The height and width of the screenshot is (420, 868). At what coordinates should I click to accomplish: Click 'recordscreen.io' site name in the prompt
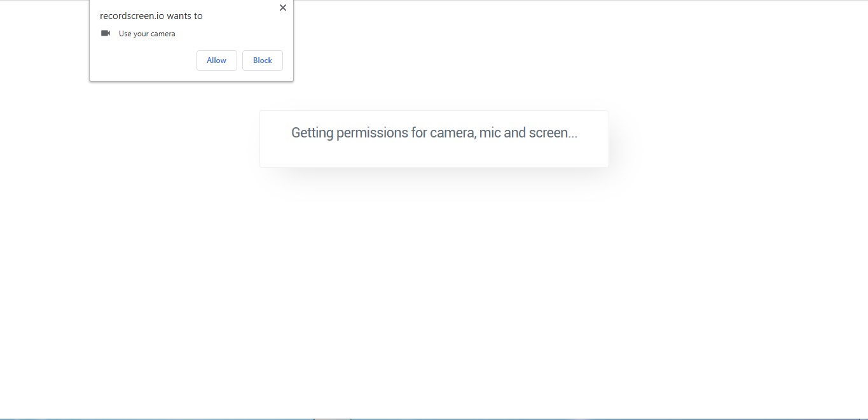pos(132,16)
